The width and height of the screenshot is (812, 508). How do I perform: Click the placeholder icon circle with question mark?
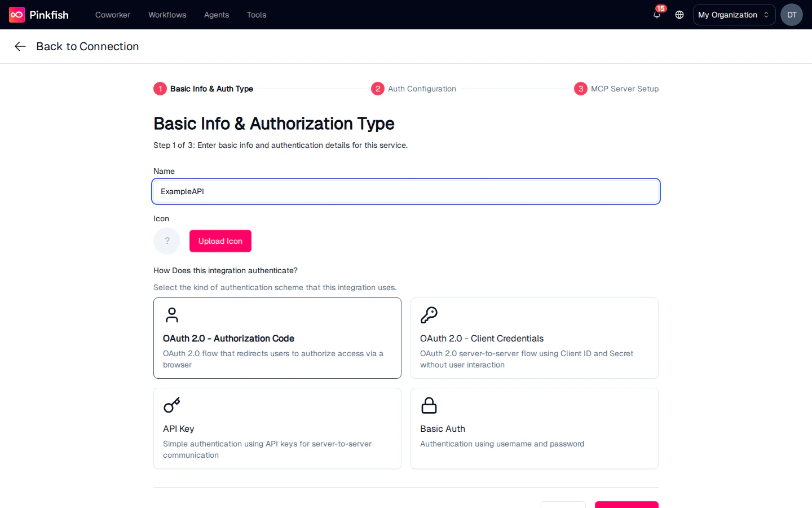point(166,241)
